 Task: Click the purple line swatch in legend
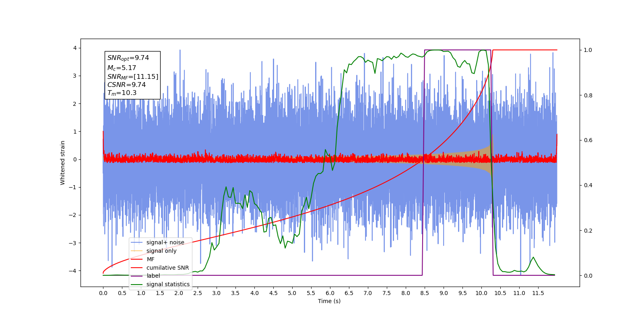point(137,276)
